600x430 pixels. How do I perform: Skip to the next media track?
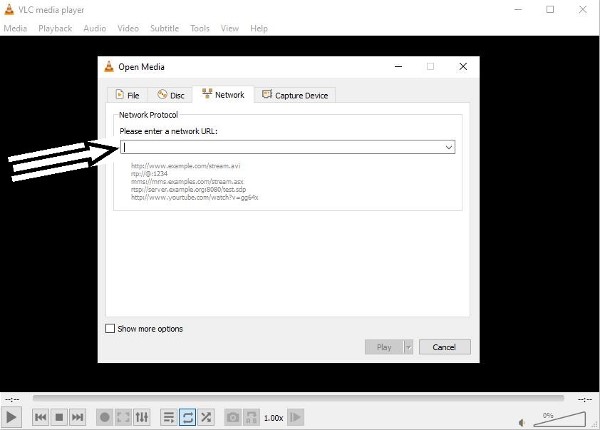pos(77,417)
